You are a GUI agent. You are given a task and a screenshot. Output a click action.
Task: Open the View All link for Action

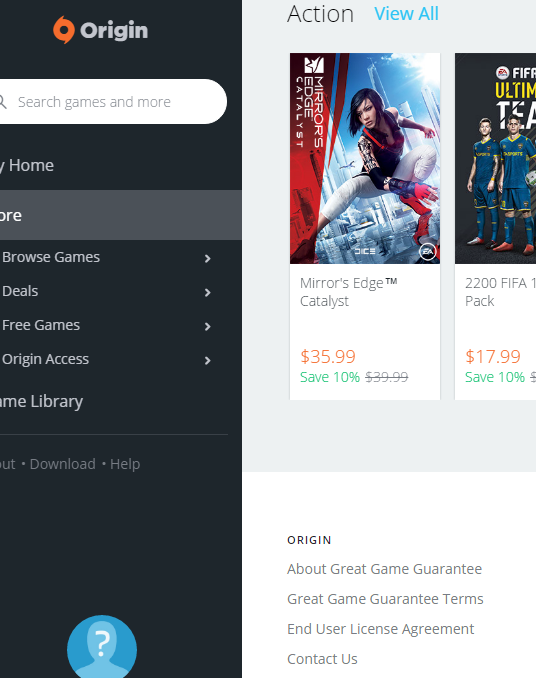(406, 14)
